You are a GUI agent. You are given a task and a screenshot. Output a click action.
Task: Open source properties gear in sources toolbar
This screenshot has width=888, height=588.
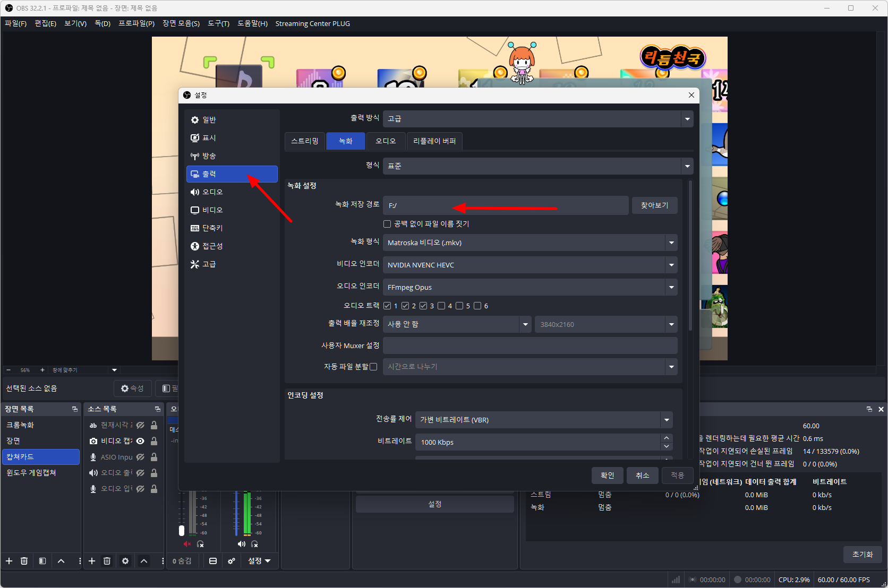pos(125,561)
